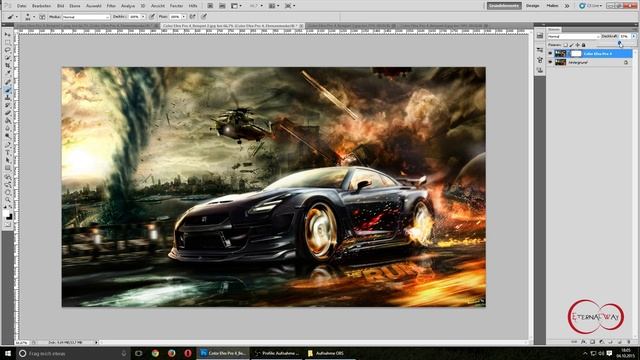Select the Blur tool
Image resolution: width=640 pixels, height=360 pixels.
pos(8,127)
